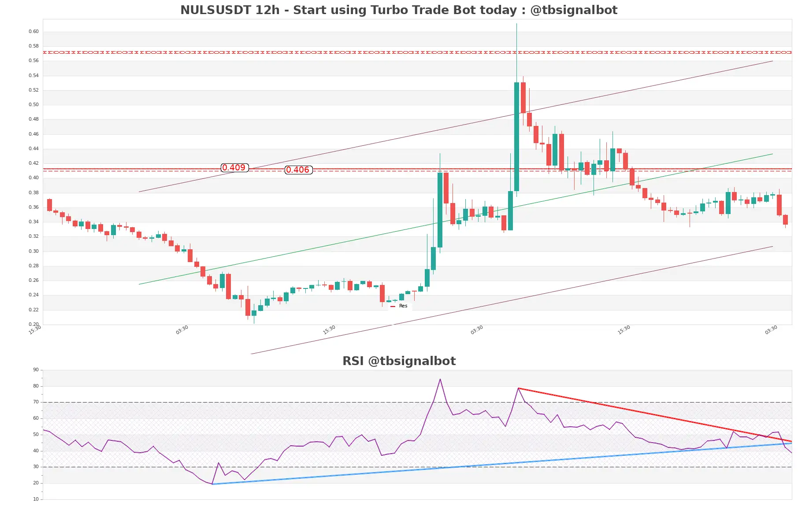Click the 0.32 price axis label

pyautogui.click(x=33, y=236)
